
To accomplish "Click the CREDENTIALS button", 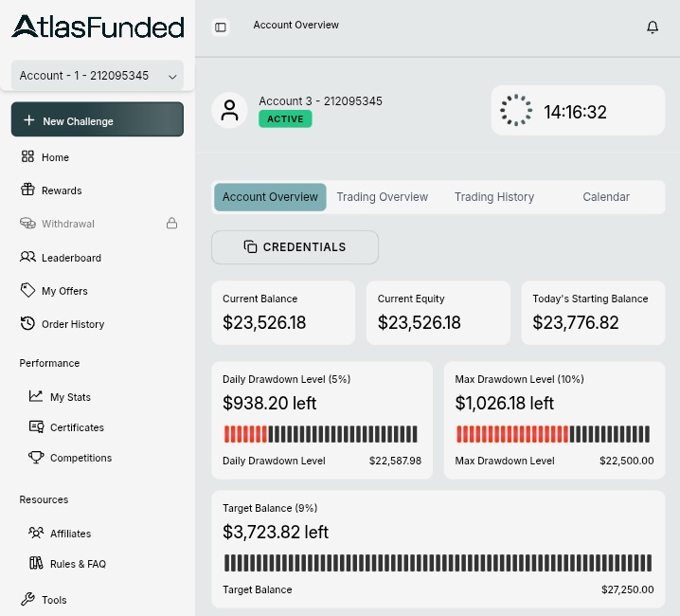I will [x=295, y=247].
